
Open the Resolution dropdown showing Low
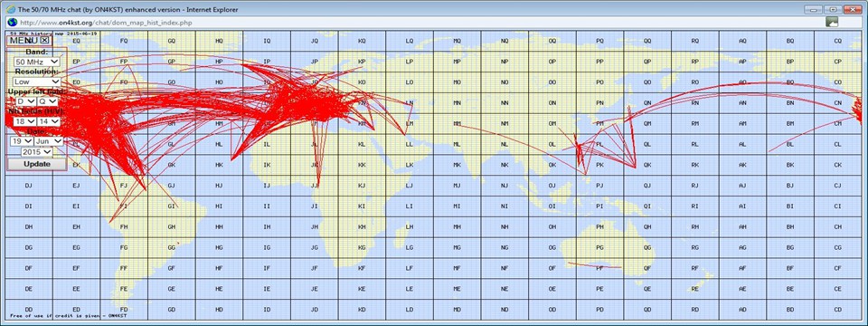[36, 81]
